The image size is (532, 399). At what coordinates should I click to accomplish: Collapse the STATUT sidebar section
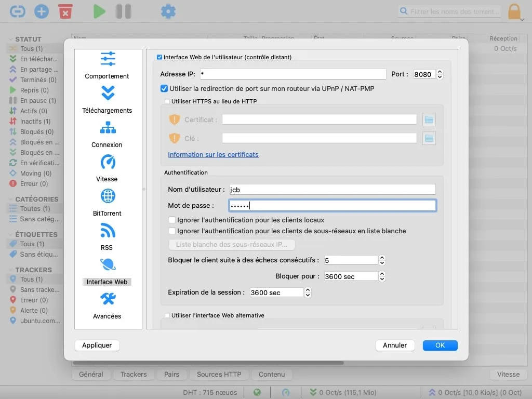(x=10, y=39)
